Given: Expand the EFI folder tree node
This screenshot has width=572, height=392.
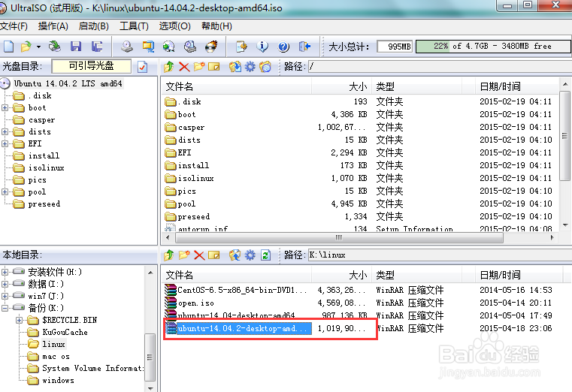Looking at the screenshot, I should tap(5, 144).
